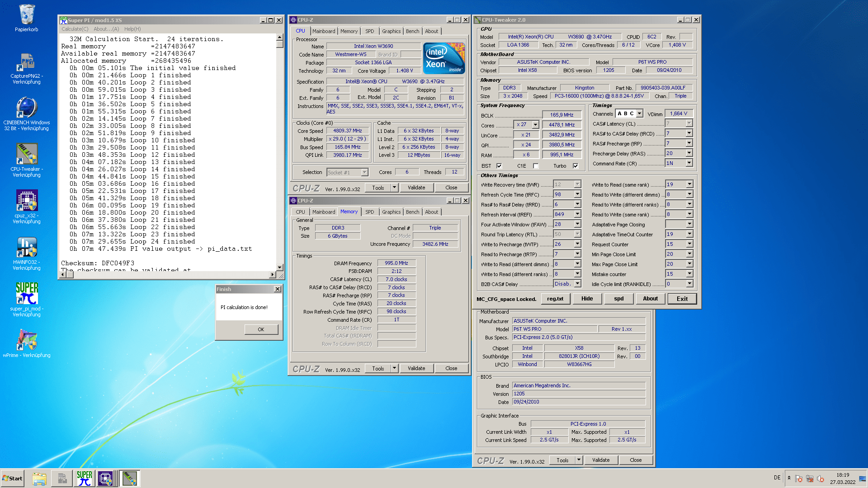The width and height of the screenshot is (868, 488).
Task: Expand the RAS# Precharge (tRP) dropdown
Action: coord(689,143)
